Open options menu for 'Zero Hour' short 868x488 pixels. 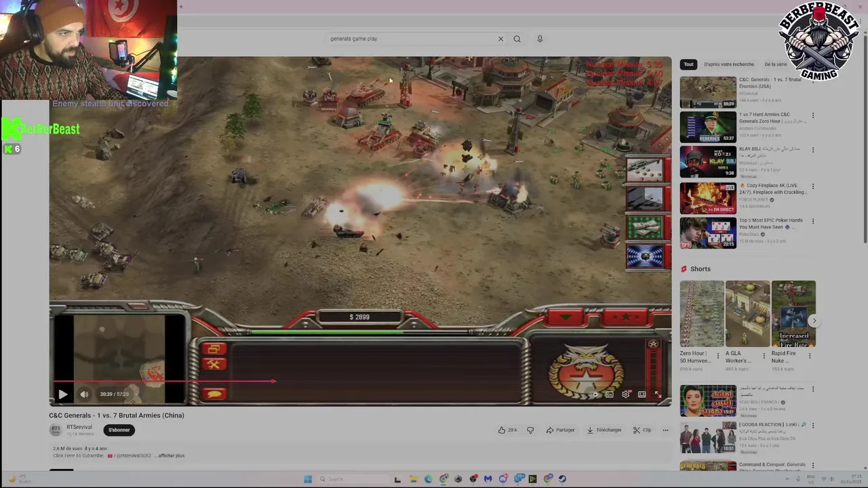pyautogui.click(x=718, y=355)
